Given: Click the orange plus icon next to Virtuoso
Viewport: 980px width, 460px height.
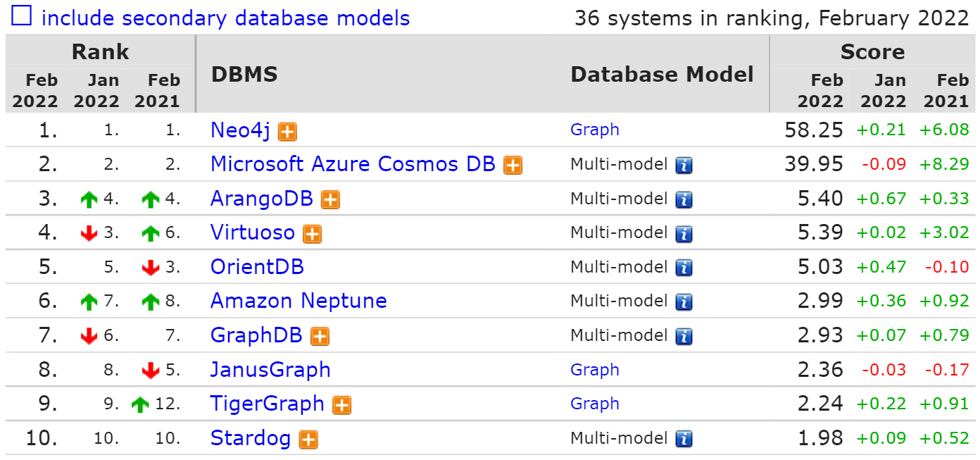Looking at the screenshot, I should point(313,234).
